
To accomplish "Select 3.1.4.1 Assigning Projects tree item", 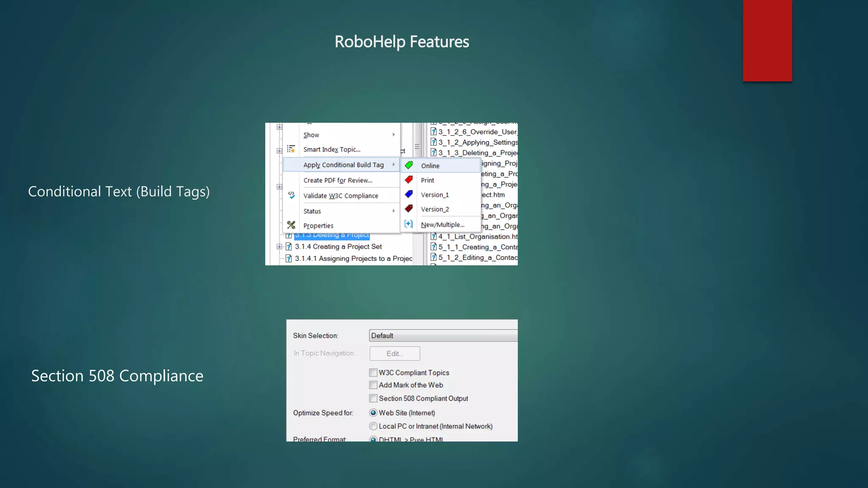I will tap(353, 258).
